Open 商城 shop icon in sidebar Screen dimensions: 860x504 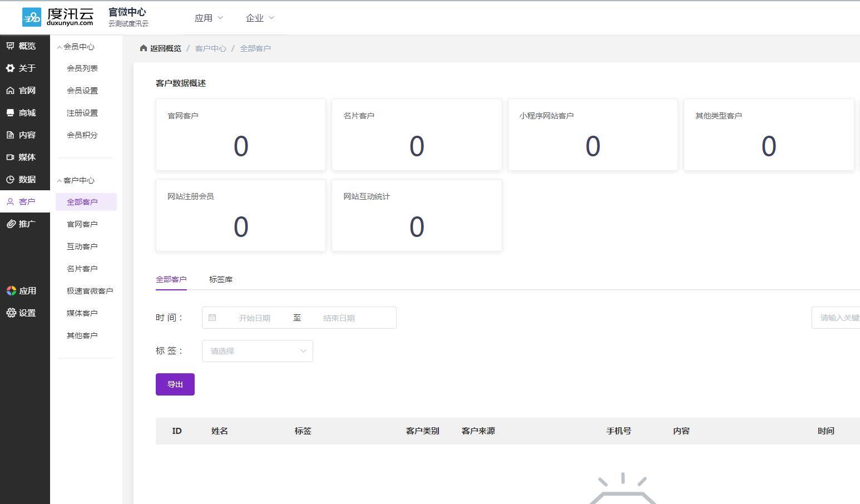(x=11, y=112)
